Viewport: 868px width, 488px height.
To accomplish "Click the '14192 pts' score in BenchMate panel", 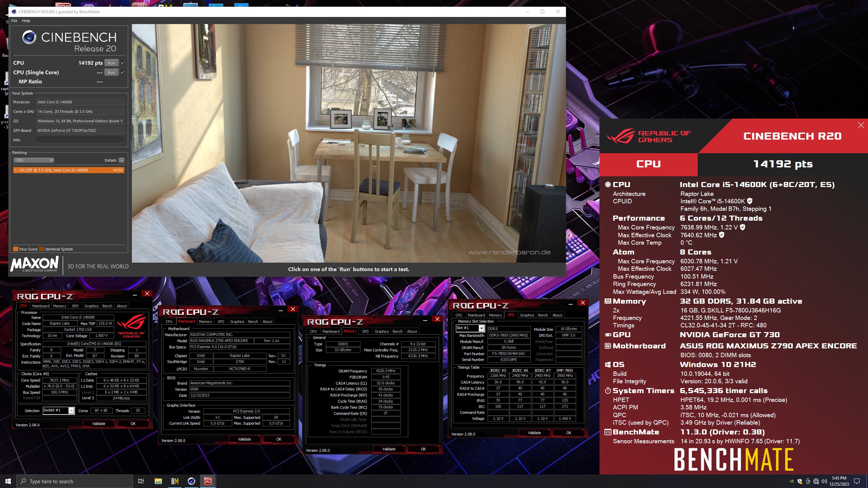I will coord(783,164).
